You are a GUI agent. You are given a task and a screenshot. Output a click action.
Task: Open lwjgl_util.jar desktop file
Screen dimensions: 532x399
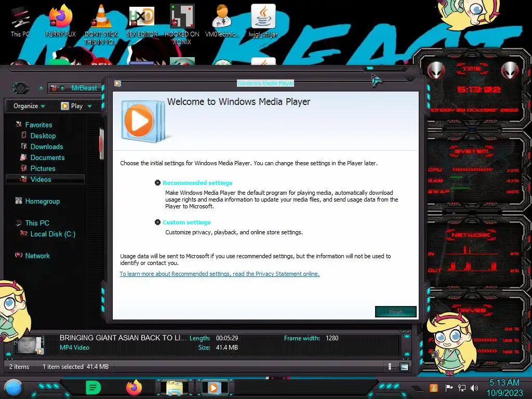point(263,21)
